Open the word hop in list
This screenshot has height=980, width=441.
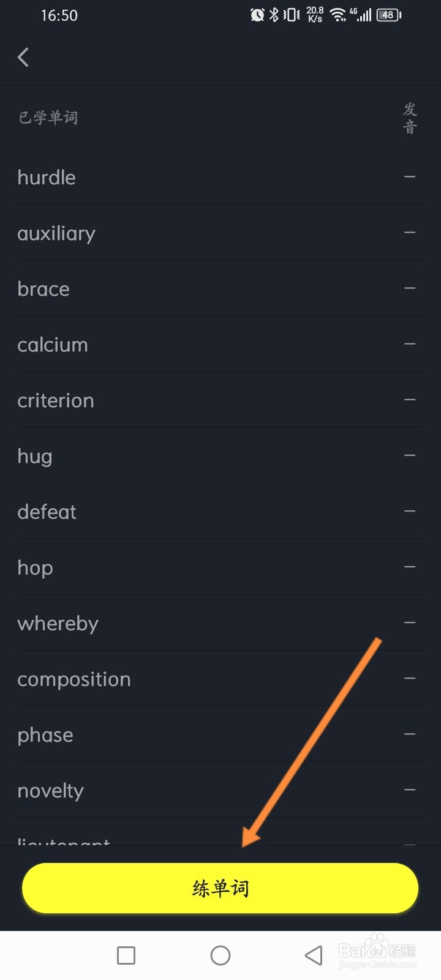point(36,568)
